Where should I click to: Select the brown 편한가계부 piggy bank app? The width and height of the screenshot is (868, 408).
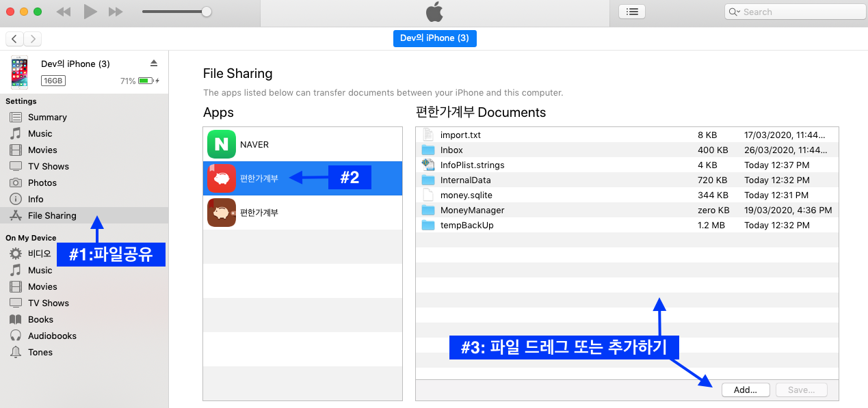pyautogui.click(x=302, y=213)
